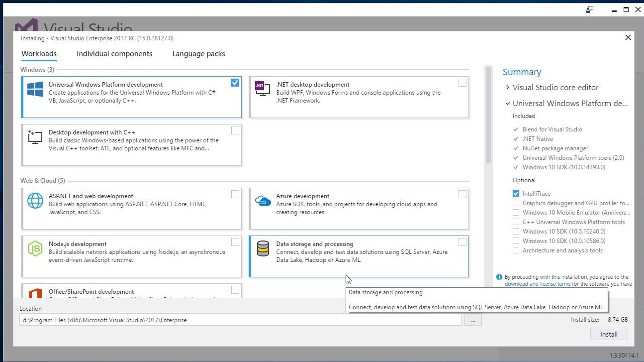Image resolution: width=644 pixels, height=362 pixels.
Task: Click the Desktop development with C++ card title
Action: coord(92,132)
